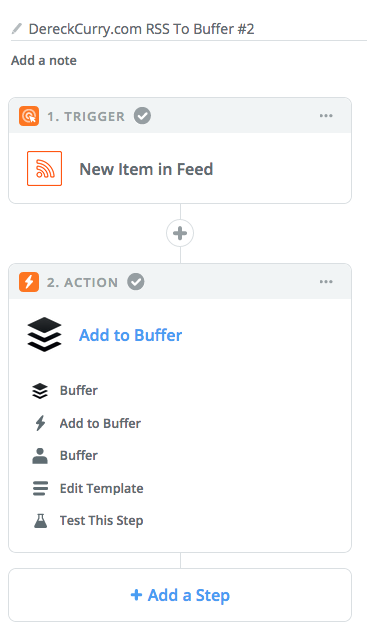Click the checkmark status on 2. ACTION

pos(136,282)
